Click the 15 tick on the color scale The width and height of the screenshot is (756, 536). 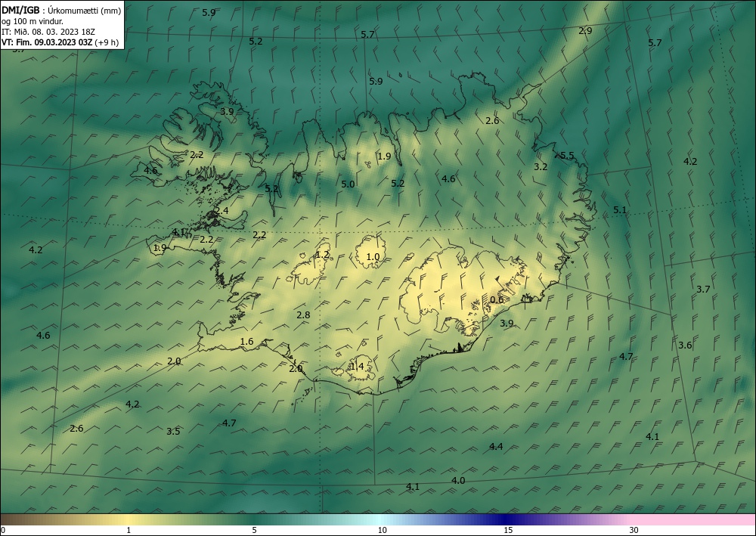(x=508, y=531)
